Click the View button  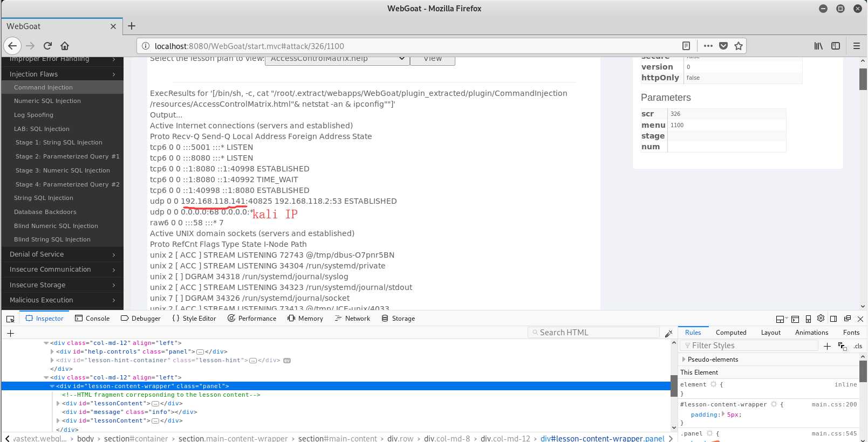tap(432, 59)
